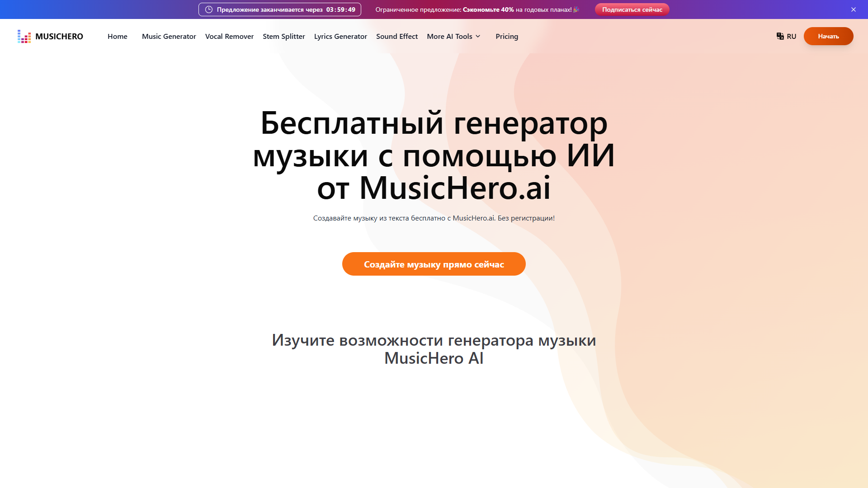View the Pricing page
The image size is (868, 488).
tap(507, 36)
